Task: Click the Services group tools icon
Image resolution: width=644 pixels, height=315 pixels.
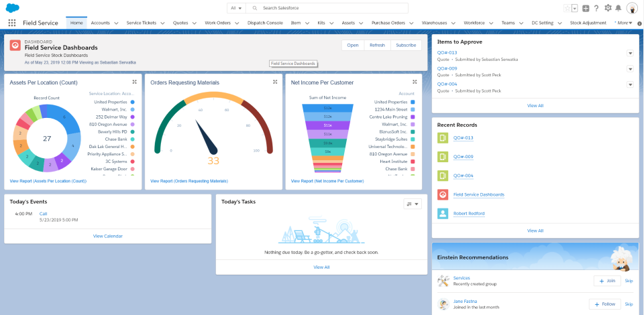Action: 443,281
